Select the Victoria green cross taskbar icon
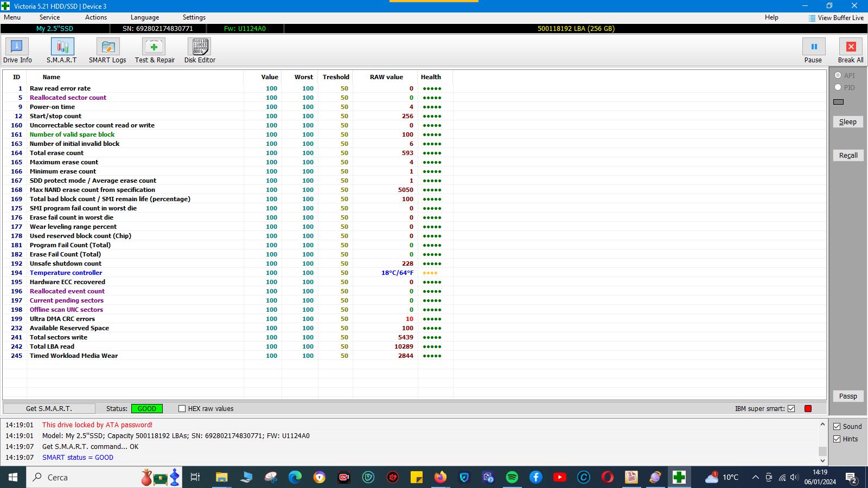This screenshot has width=868, height=488. click(x=679, y=477)
